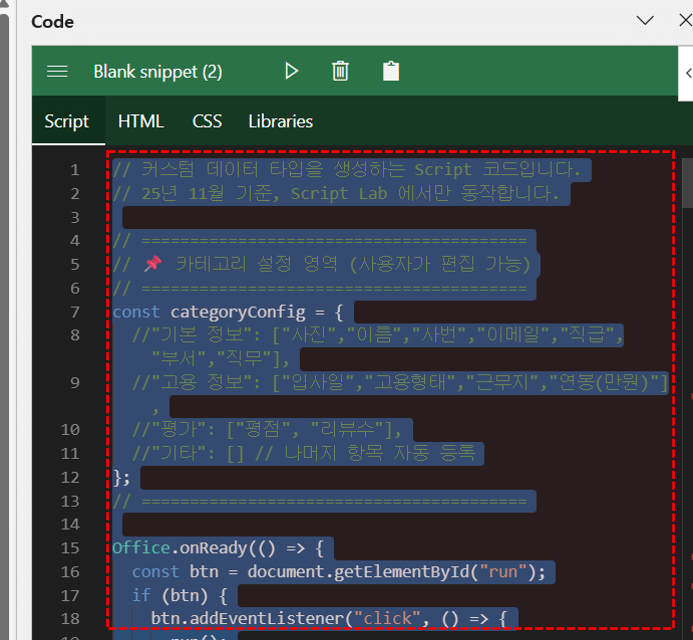Click line number 7 in the gutter
Screen dimensions: 693x640
point(74,312)
